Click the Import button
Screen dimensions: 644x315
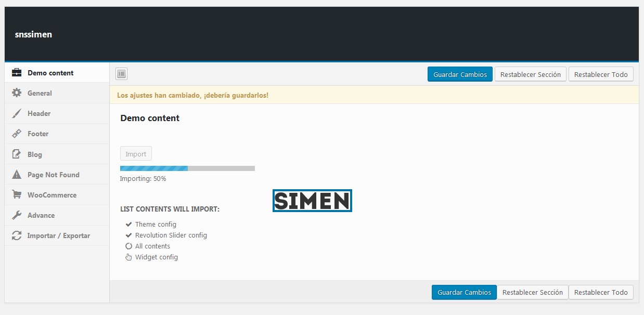(x=136, y=154)
